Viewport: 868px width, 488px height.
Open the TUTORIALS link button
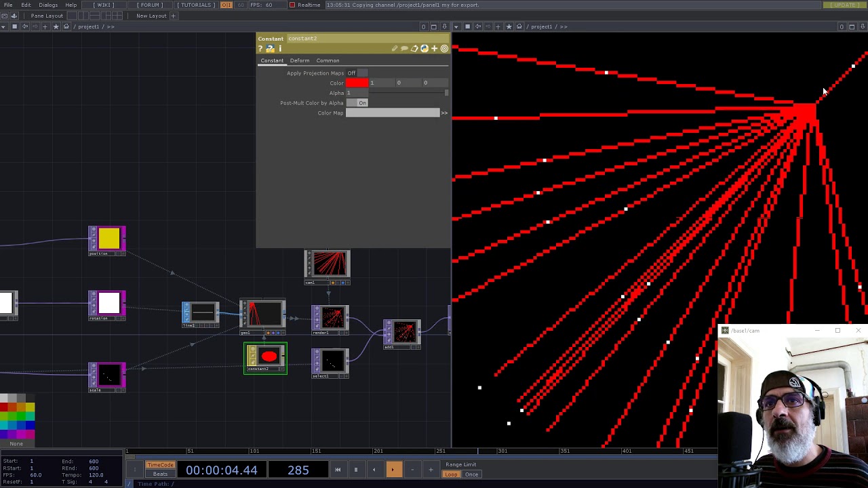pos(197,5)
